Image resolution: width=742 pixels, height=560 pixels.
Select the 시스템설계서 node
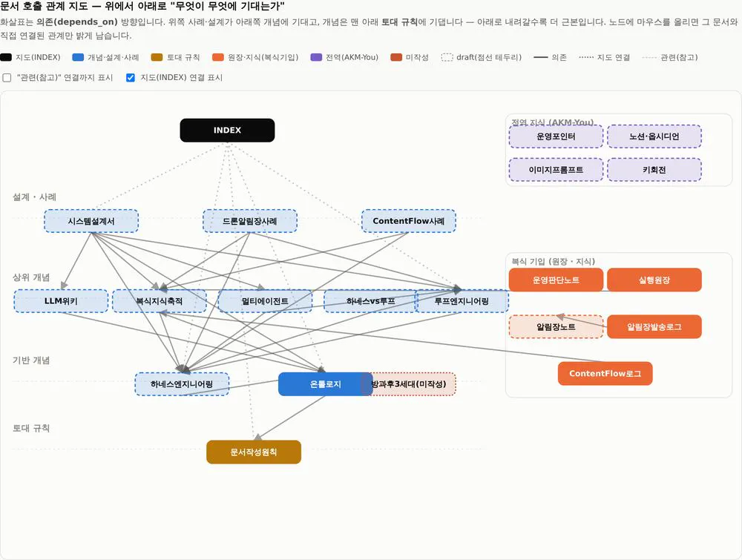[x=91, y=221]
